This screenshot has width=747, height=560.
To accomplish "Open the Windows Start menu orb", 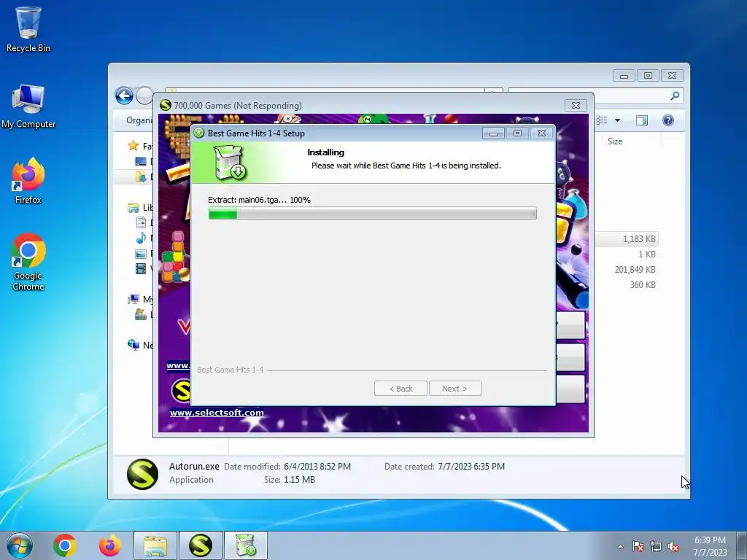I will coord(20,545).
